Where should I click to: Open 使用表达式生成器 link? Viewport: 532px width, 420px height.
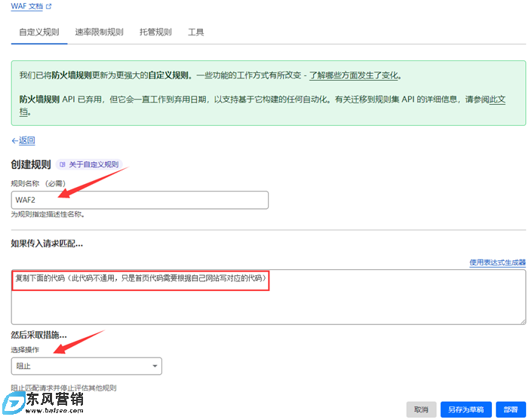[x=497, y=262]
